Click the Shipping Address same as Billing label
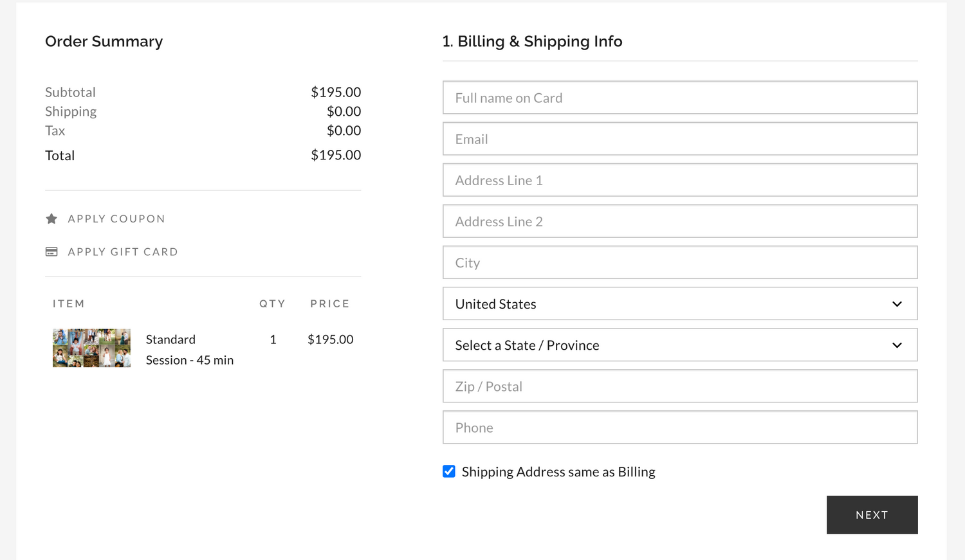The image size is (965, 560). (x=558, y=472)
